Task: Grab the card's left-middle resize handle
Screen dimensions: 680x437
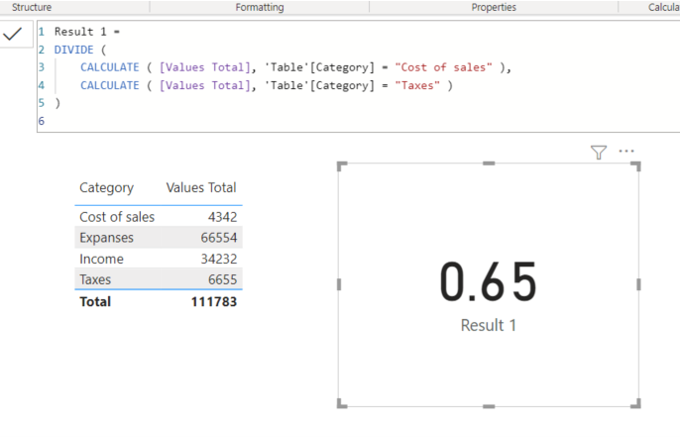Action: (339, 284)
